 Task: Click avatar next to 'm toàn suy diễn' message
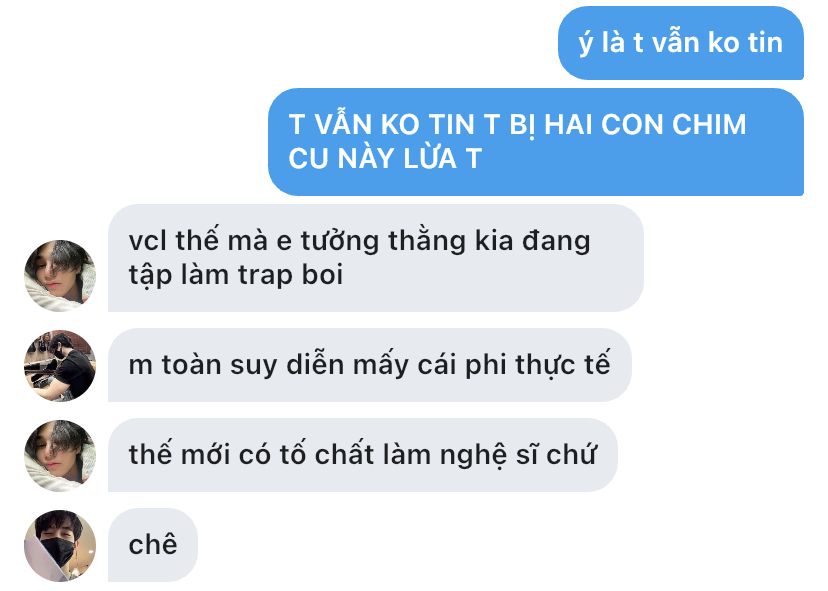pyautogui.click(x=60, y=365)
